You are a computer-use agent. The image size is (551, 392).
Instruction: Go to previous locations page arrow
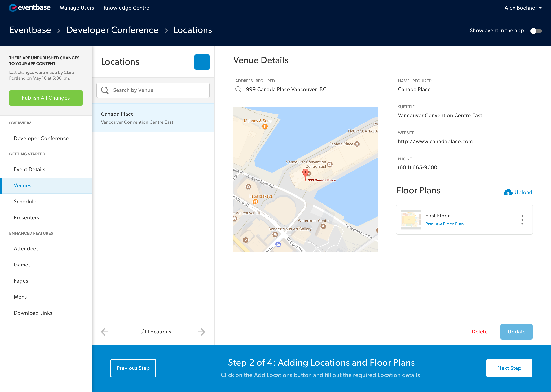pos(105,332)
